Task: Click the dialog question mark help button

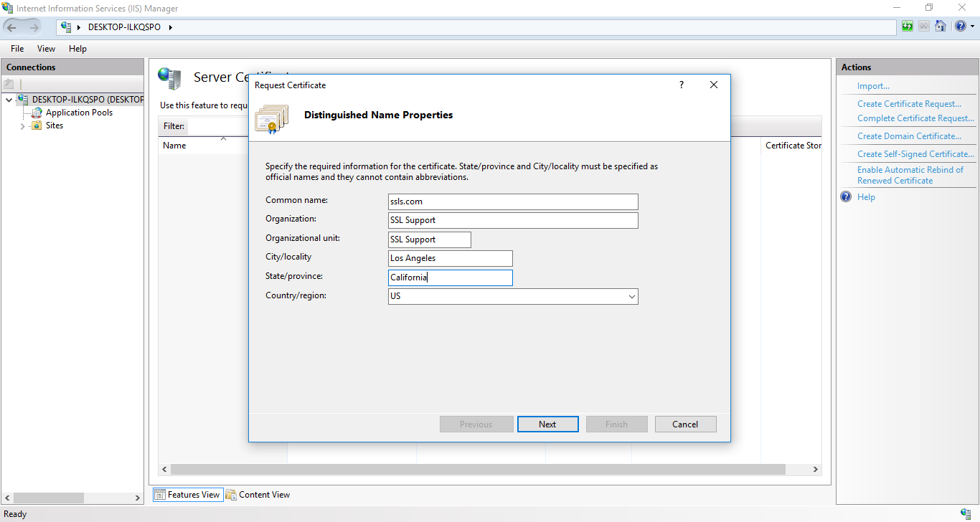Action: click(682, 85)
